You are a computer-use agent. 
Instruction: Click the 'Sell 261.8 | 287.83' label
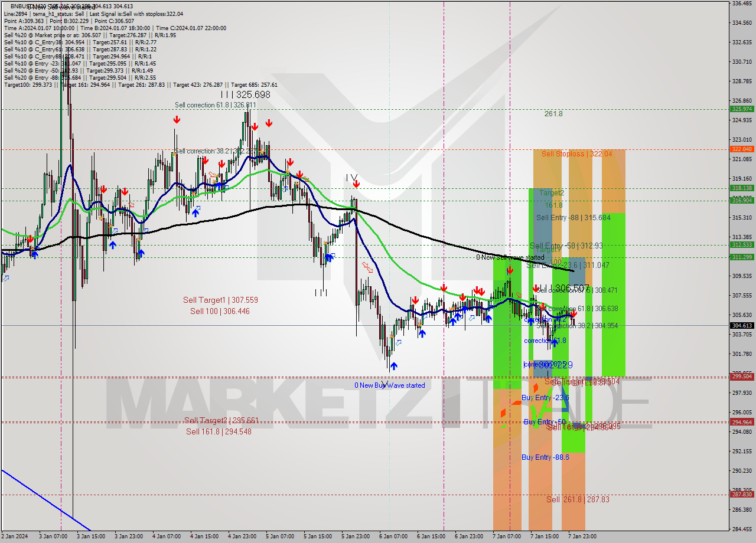[578, 499]
